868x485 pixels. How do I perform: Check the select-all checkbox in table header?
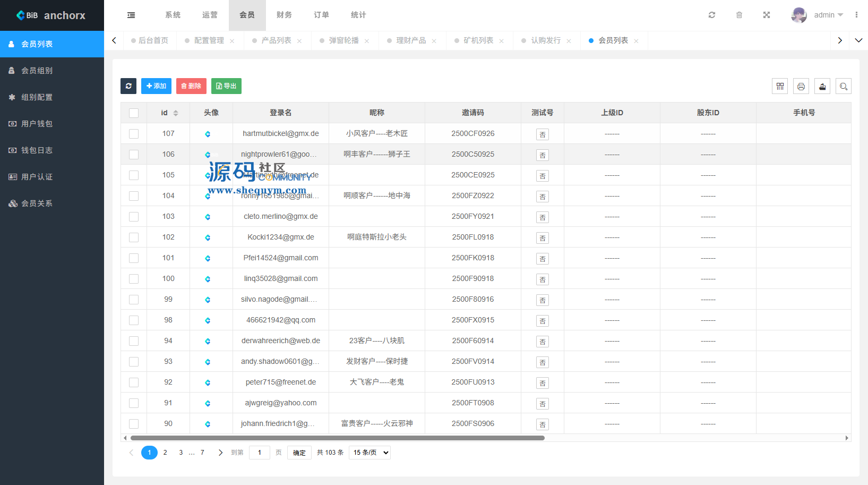click(134, 113)
